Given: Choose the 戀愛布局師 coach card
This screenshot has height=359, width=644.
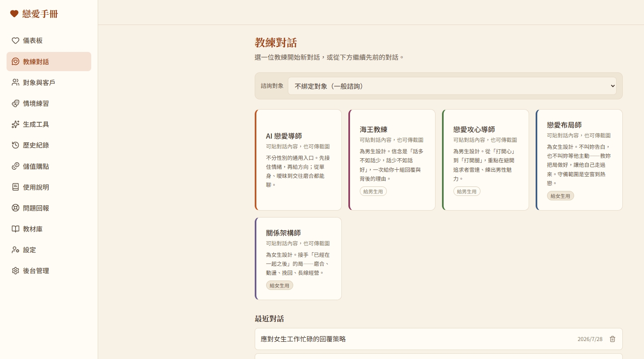Looking at the screenshot, I should [579, 160].
